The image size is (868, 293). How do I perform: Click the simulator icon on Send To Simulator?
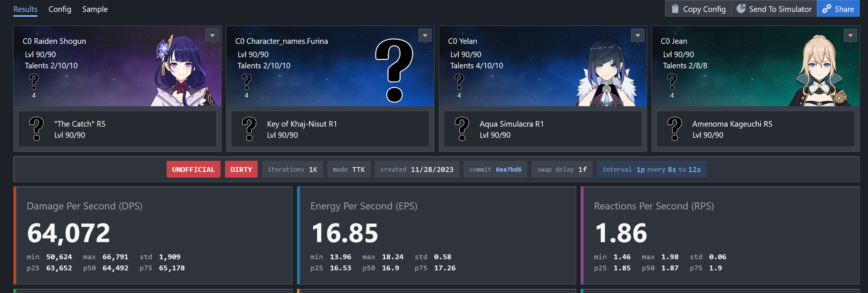pyautogui.click(x=741, y=9)
